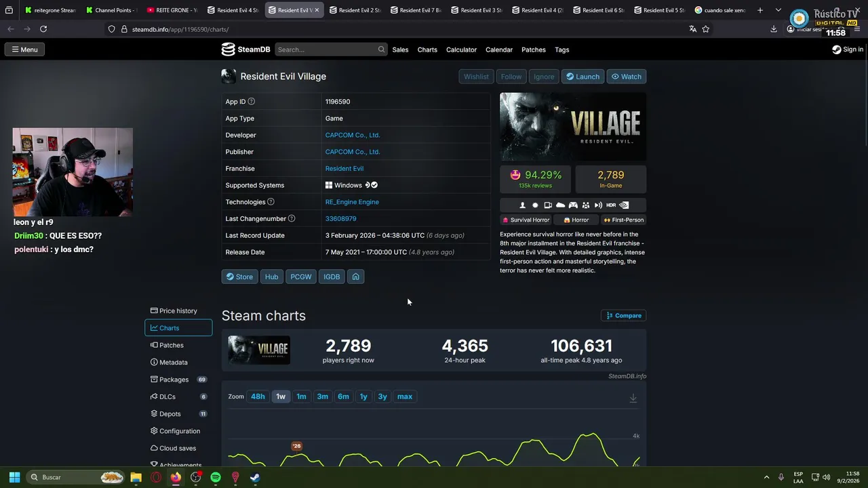Open the Menu dropdown button

[x=24, y=49]
